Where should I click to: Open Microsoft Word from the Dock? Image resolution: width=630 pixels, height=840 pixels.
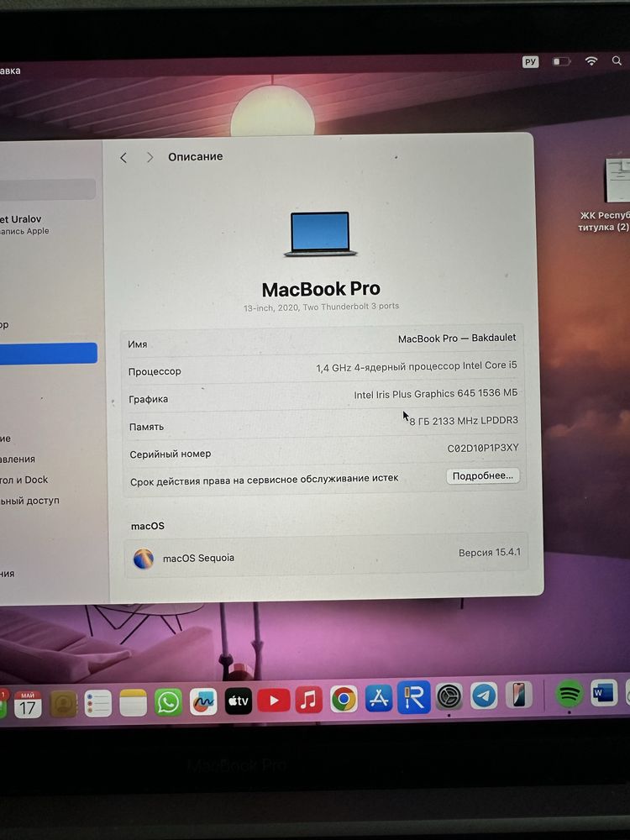click(604, 693)
